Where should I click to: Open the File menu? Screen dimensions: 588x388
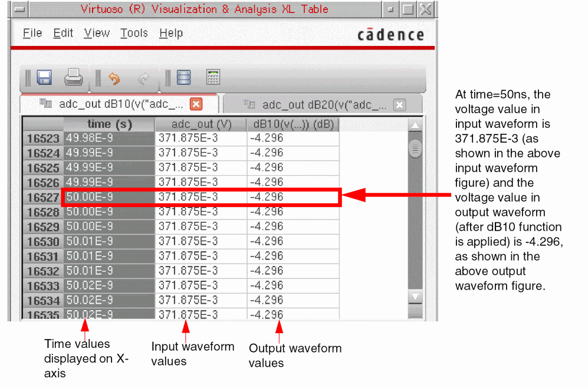point(32,34)
